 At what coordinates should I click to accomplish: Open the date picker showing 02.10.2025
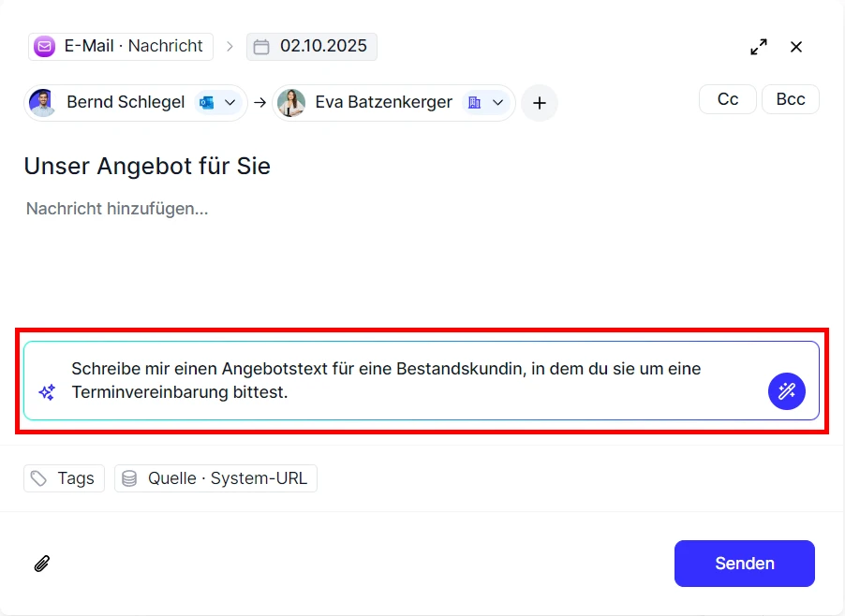pyautogui.click(x=312, y=46)
